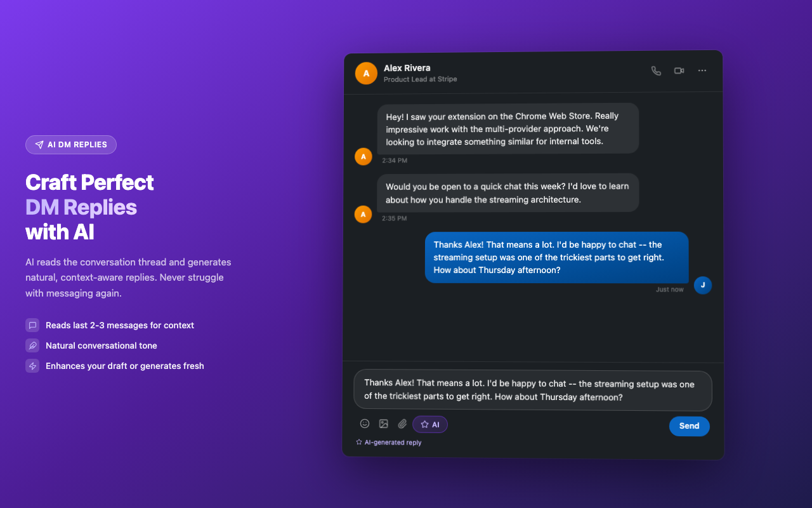Select the blue Thursday afternoon reply bubble

[556, 257]
